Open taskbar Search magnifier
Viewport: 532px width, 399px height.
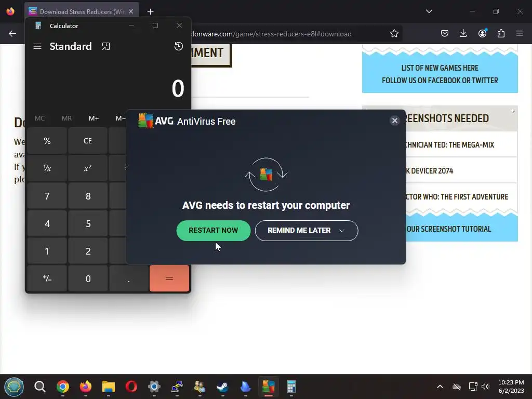39,387
